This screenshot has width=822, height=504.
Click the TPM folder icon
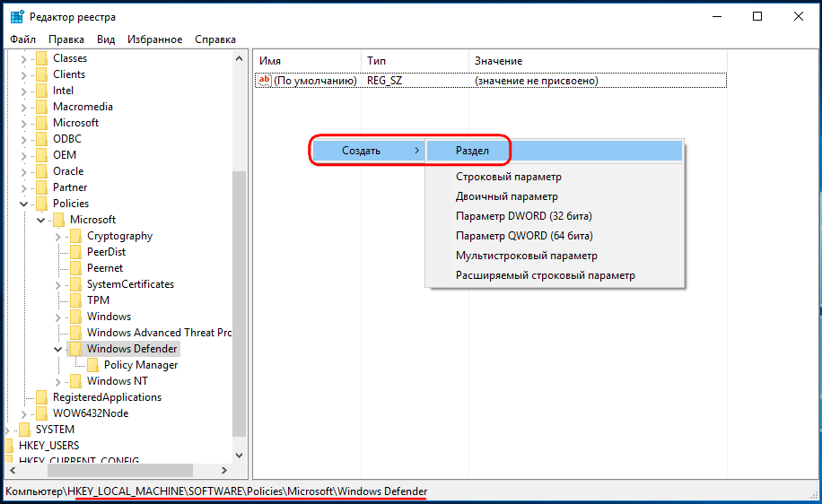[76, 300]
